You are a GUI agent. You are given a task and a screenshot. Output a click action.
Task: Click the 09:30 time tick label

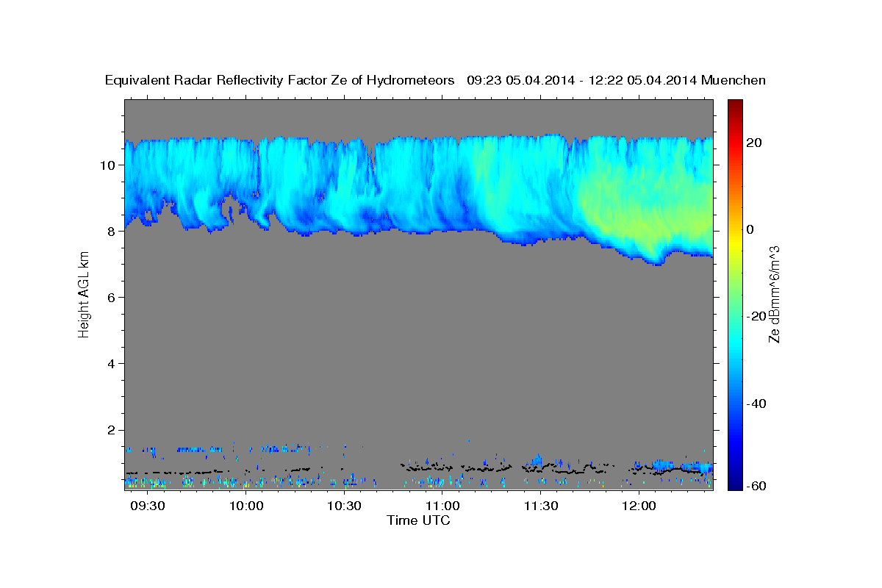(x=149, y=506)
